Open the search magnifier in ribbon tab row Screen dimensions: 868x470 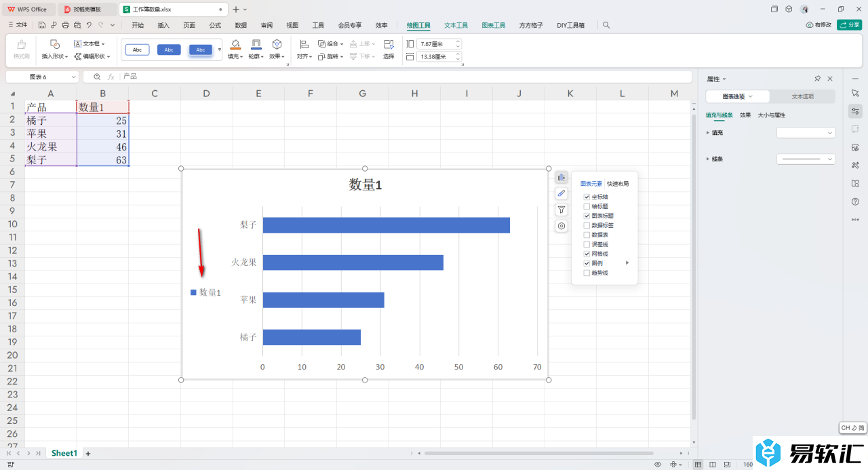[x=606, y=25]
